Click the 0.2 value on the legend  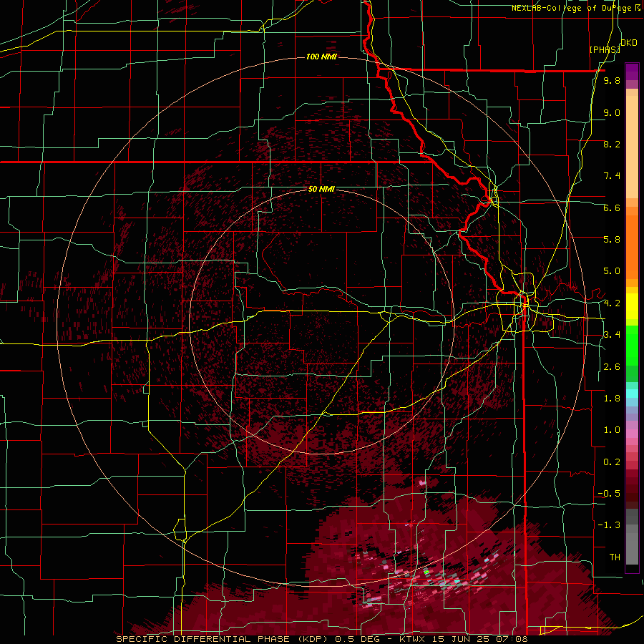tap(612, 462)
